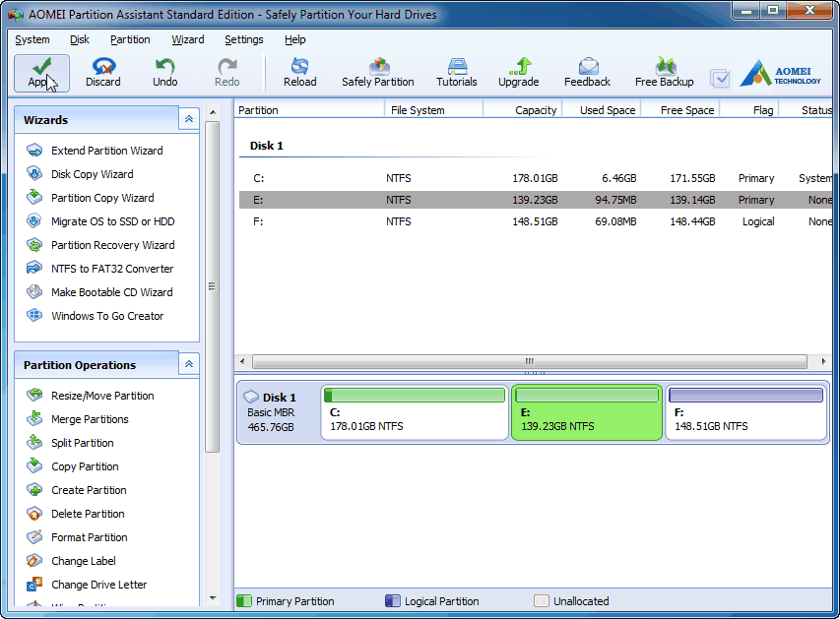Open Make Bootable CD Wizard

111,292
